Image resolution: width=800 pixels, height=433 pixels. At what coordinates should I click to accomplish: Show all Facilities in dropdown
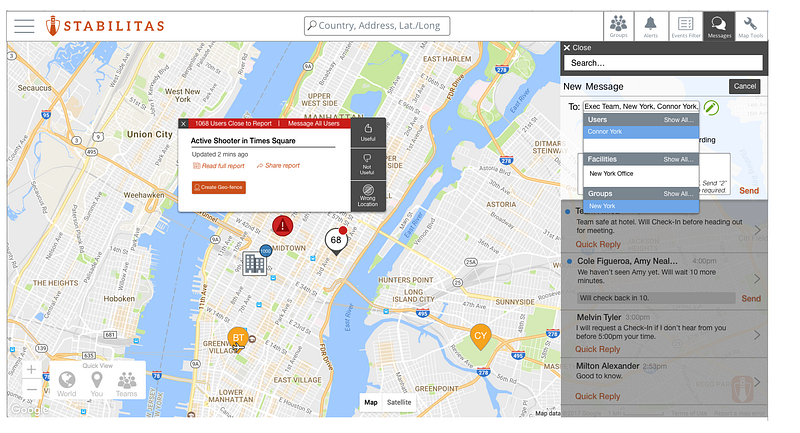coord(678,160)
